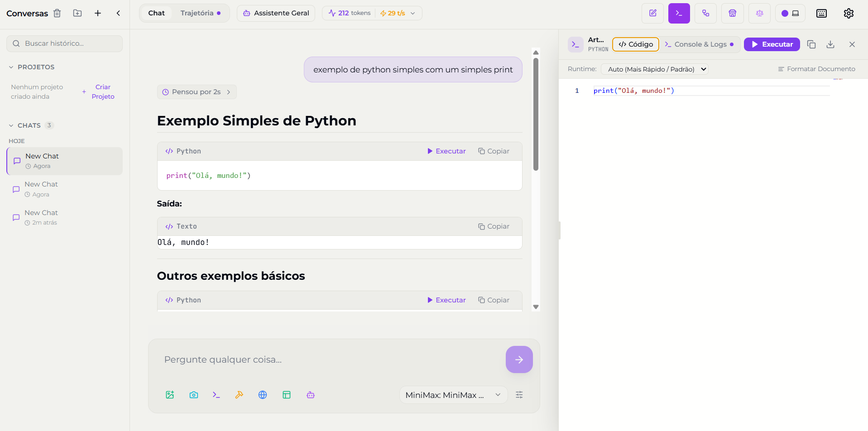Collapse the sidebar with the left chevron
Screen dimensions: 868x431
pyautogui.click(x=118, y=13)
